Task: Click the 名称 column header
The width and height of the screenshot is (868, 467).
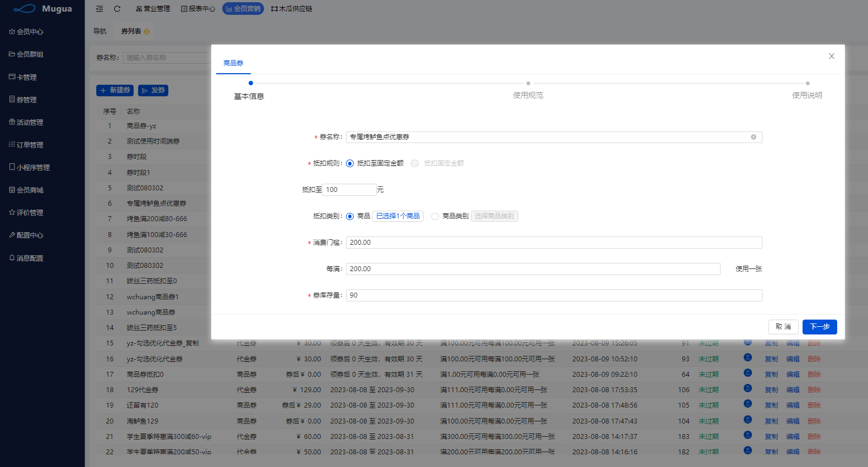Action: pos(133,112)
